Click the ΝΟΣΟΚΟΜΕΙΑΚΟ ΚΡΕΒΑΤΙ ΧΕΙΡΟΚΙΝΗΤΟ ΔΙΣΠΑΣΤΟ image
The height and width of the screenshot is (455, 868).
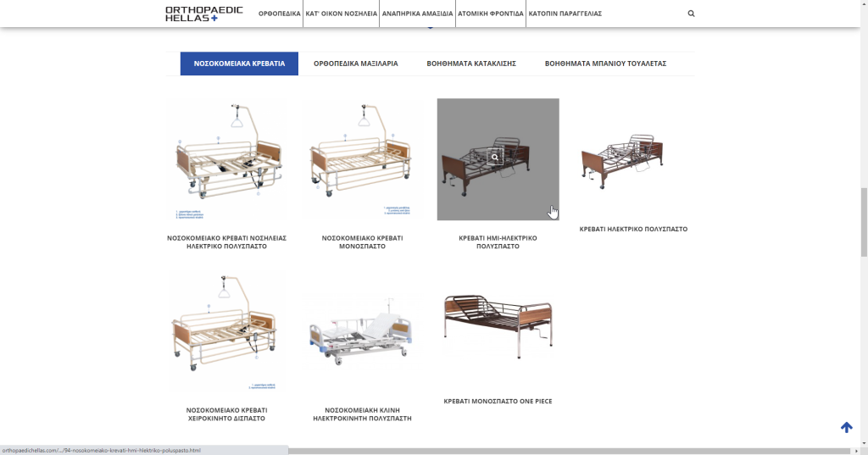coord(227,332)
